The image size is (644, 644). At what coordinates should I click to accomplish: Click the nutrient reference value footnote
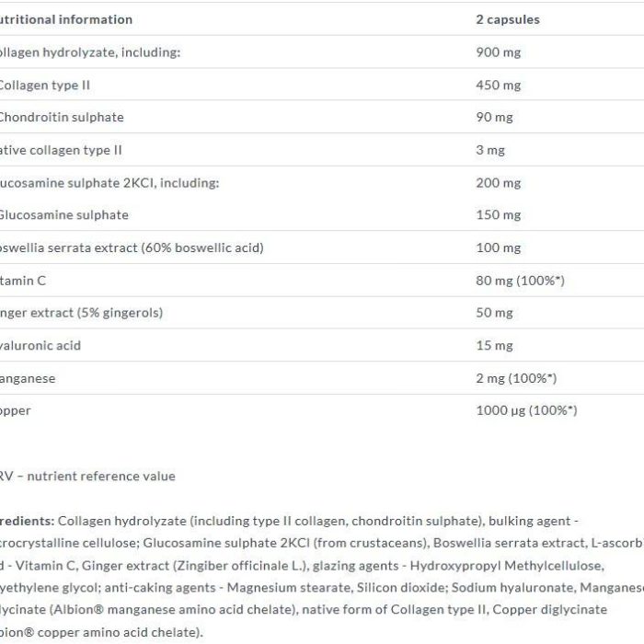pyautogui.click(x=87, y=477)
